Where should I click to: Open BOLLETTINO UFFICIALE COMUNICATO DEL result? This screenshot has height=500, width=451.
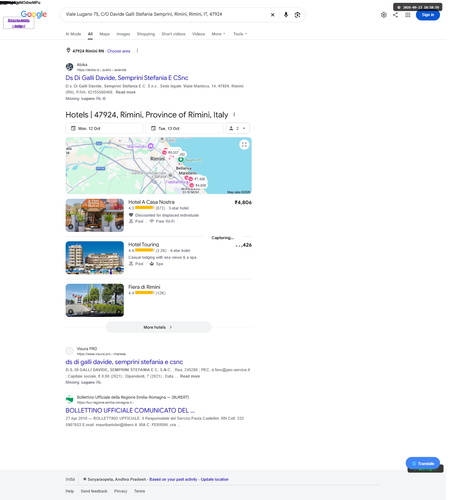click(x=130, y=410)
